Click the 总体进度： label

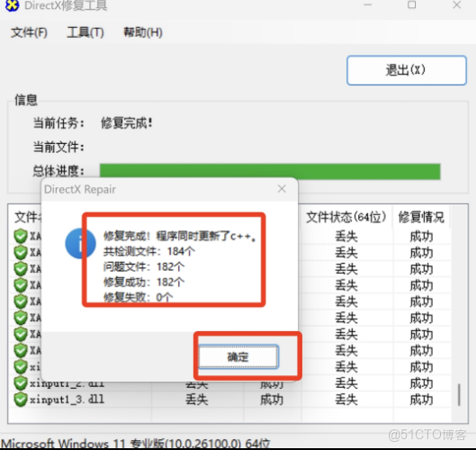pyautogui.click(x=58, y=171)
